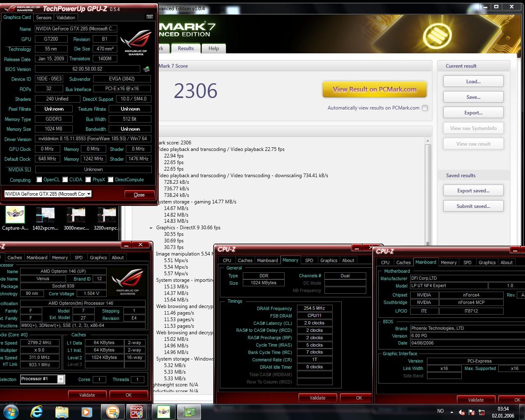Click the PCMark score 2306

[196, 91]
